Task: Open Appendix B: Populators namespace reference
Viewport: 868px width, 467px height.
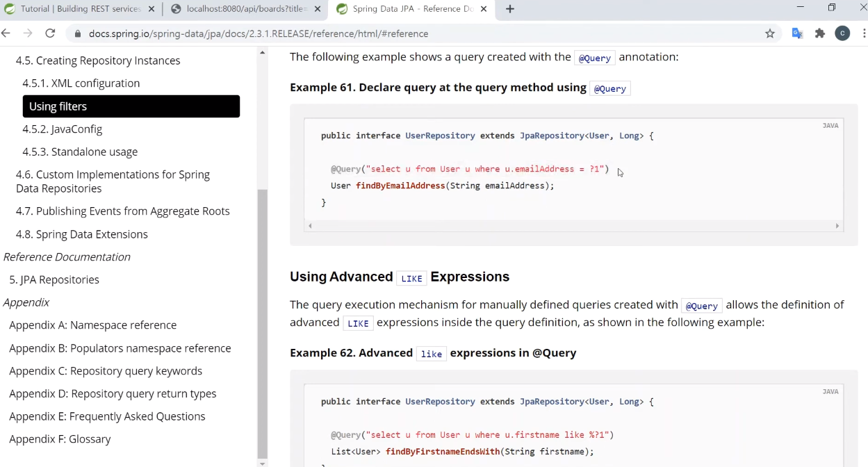Action: pos(120,348)
